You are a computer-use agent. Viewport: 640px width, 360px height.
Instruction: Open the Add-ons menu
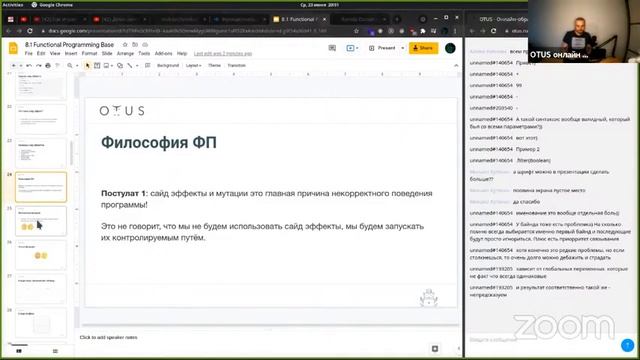(x=164, y=53)
